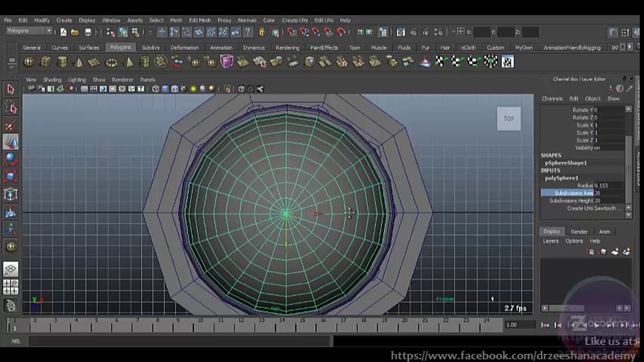This screenshot has height=362, width=644.
Task: Click channel box scroll up arrow
Action: point(628,109)
